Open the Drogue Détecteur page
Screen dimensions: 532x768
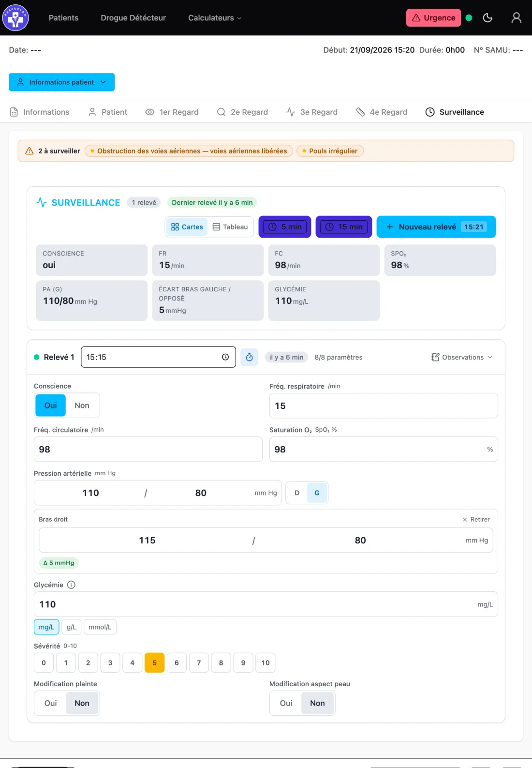(133, 18)
